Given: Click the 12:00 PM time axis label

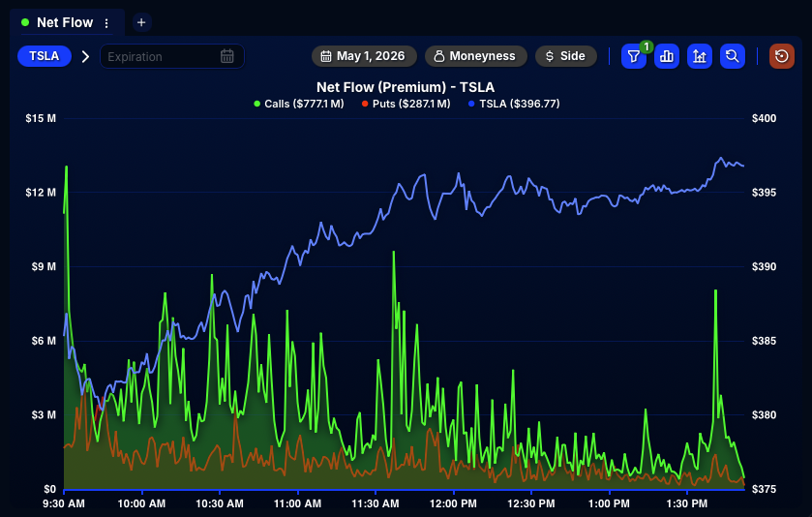Looking at the screenshot, I should pos(453,503).
